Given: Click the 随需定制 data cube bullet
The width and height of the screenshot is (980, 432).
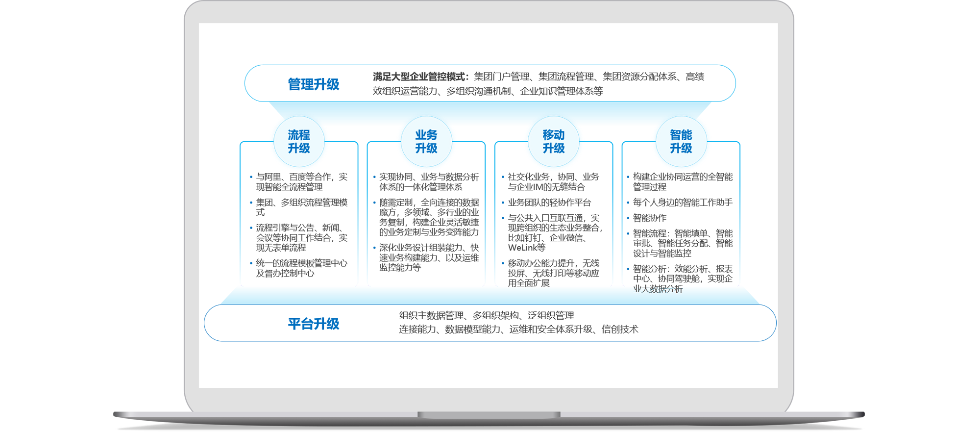Looking at the screenshot, I should pyautogui.click(x=429, y=217).
